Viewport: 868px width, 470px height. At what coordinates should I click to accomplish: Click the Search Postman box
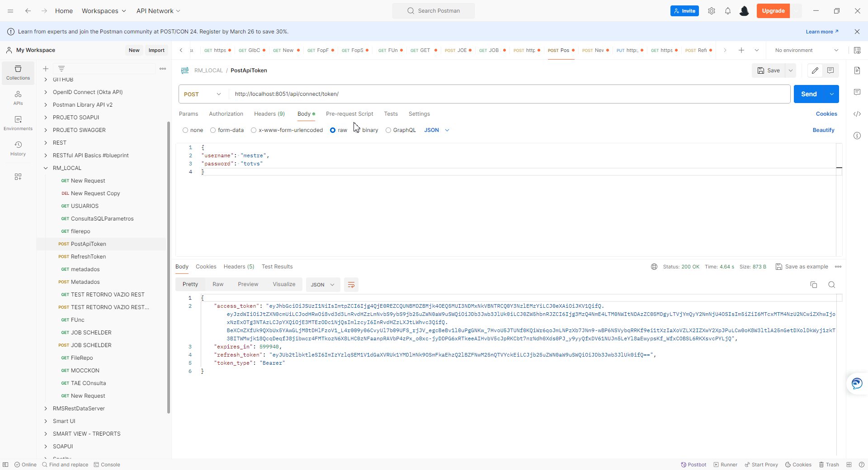pyautogui.click(x=434, y=11)
